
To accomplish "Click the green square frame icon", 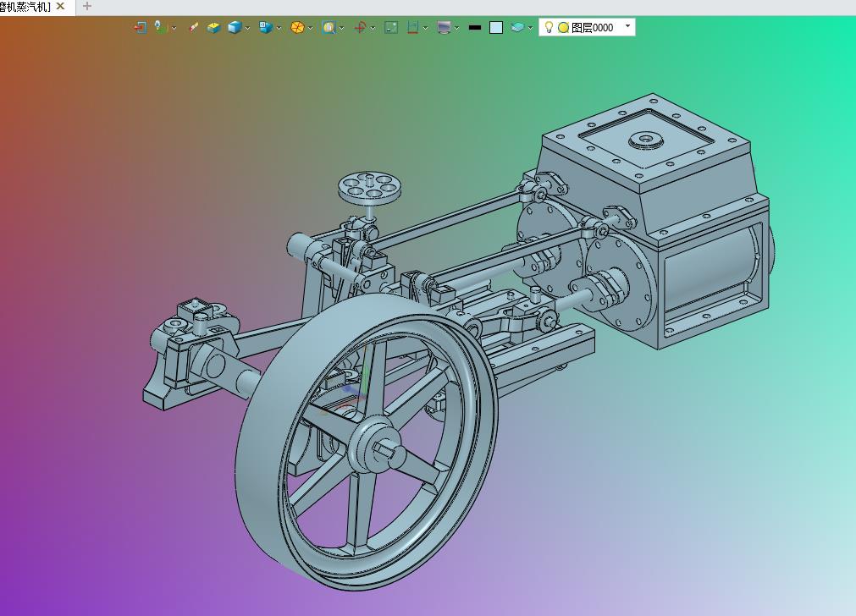I will click(x=391, y=27).
